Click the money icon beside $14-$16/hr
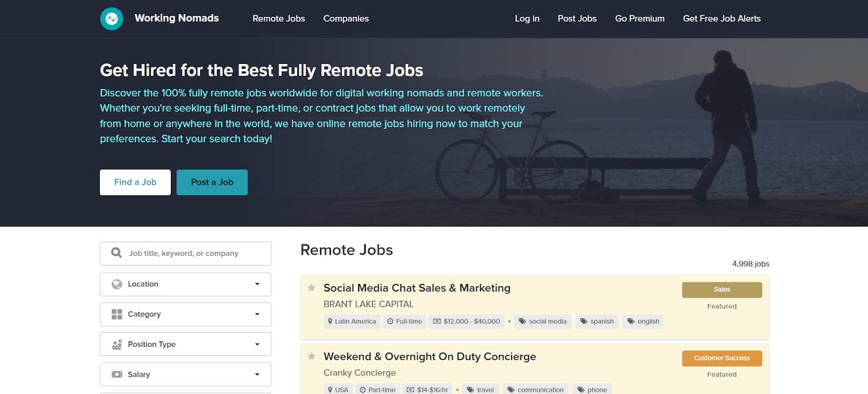Screen dimensions: 868x394 coord(411,390)
